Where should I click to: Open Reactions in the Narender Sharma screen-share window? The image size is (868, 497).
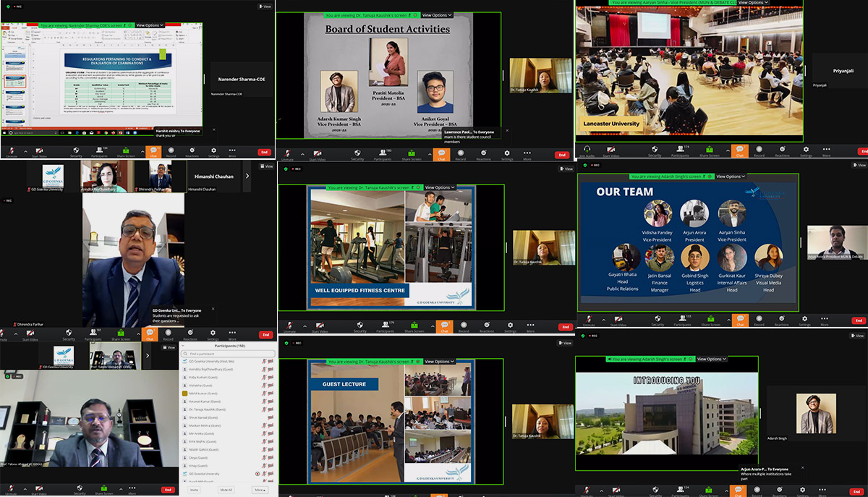pyautogui.click(x=192, y=153)
